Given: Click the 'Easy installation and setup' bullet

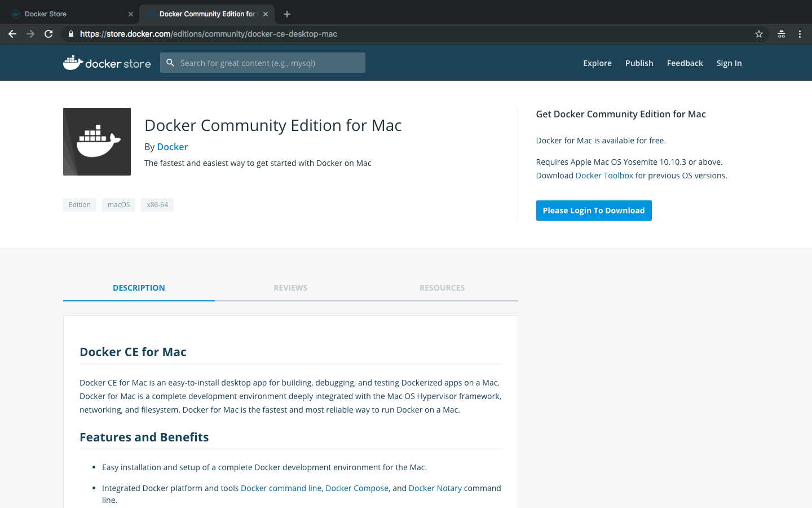Looking at the screenshot, I should tap(264, 467).
